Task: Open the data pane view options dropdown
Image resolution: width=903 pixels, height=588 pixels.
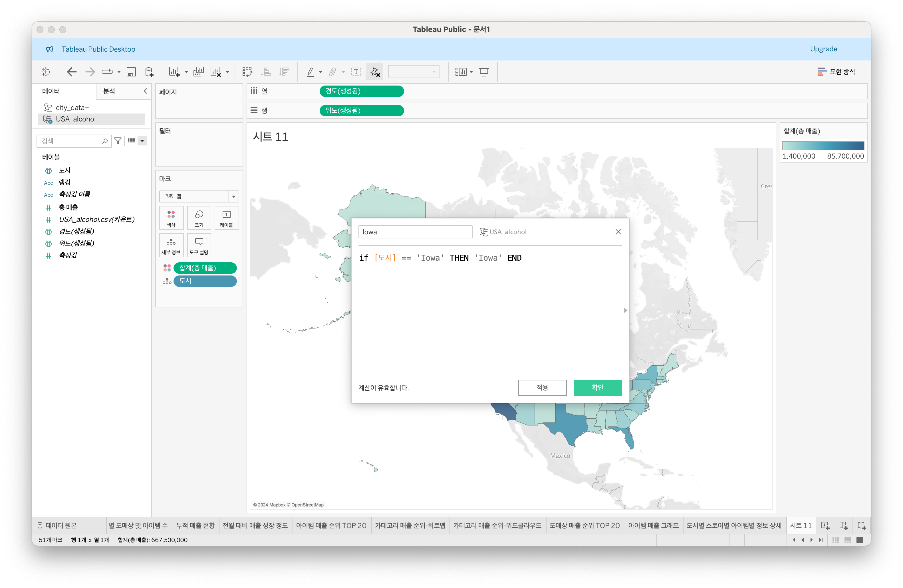Action: click(x=142, y=141)
